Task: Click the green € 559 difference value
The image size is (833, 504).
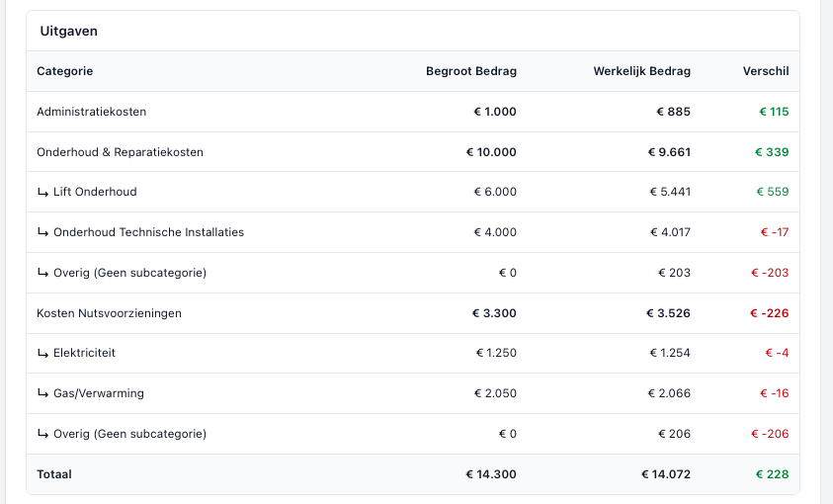Action: coord(773,192)
